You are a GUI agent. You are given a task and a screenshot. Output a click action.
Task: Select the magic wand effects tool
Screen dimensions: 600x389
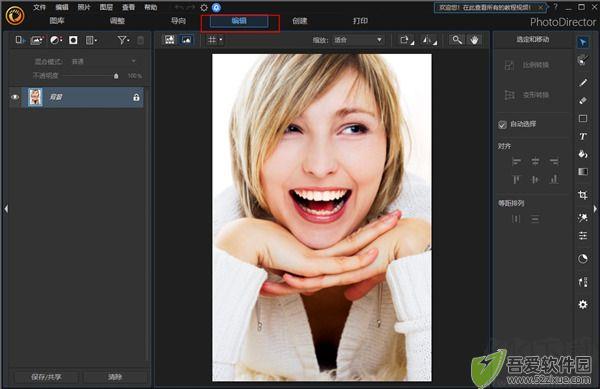click(x=583, y=217)
